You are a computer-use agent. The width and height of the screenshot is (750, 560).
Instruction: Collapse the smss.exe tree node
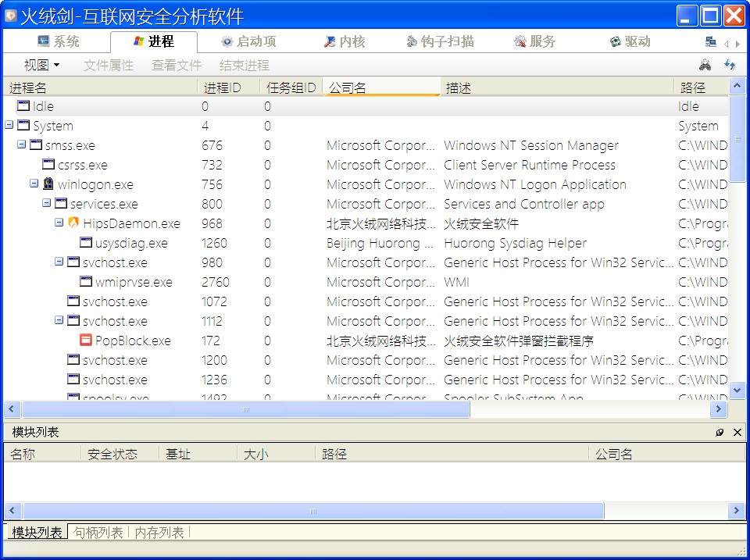coord(22,144)
